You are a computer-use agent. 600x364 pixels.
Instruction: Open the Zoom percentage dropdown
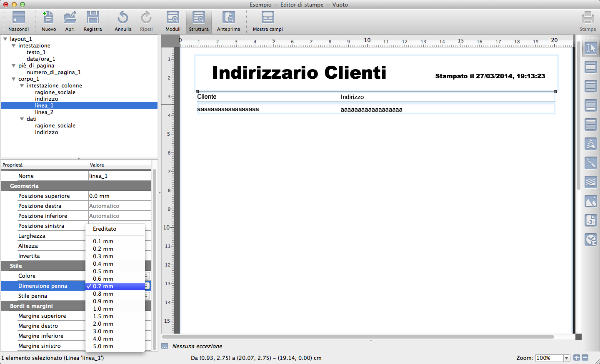[x=566, y=358]
